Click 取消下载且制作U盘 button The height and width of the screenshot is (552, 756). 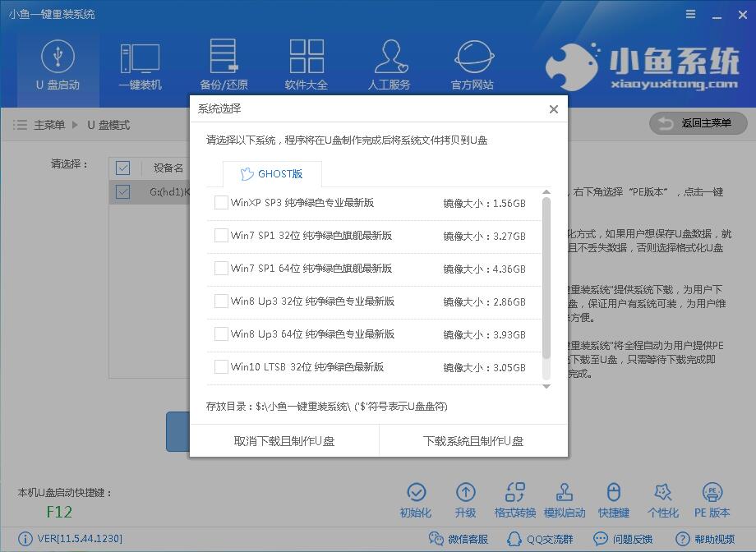[x=284, y=441]
